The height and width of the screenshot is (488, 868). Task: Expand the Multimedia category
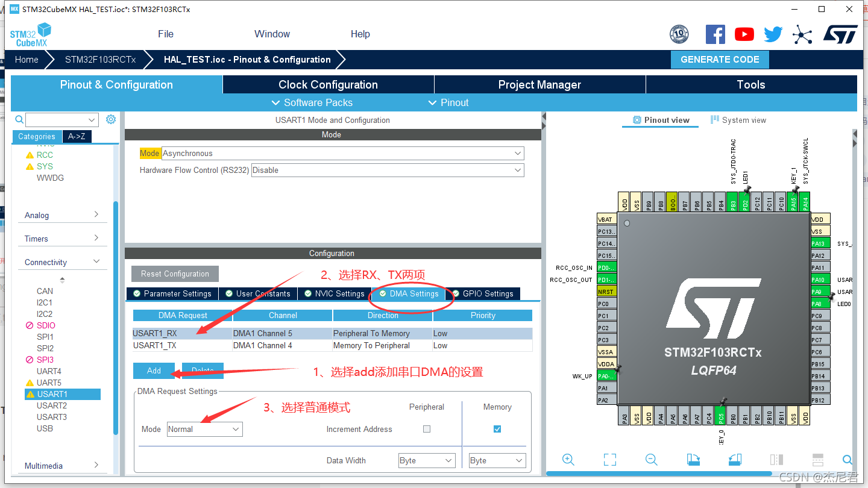click(x=62, y=466)
